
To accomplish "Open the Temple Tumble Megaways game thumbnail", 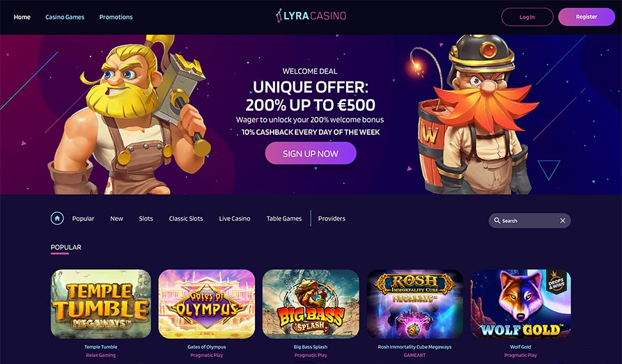I will (101, 303).
